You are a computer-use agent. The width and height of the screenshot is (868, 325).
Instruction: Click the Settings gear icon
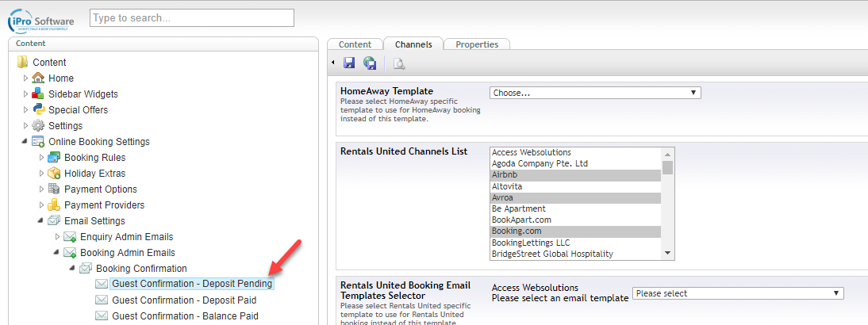point(38,125)
